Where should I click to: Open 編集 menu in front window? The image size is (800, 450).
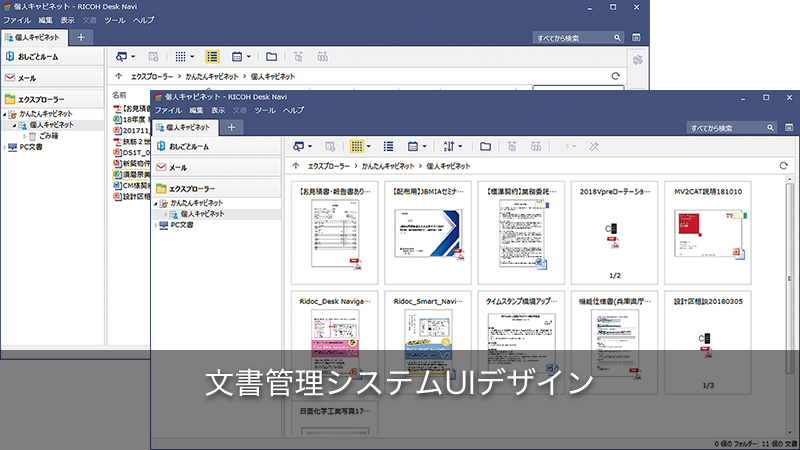pyautogui.click(x=196, y=110)
